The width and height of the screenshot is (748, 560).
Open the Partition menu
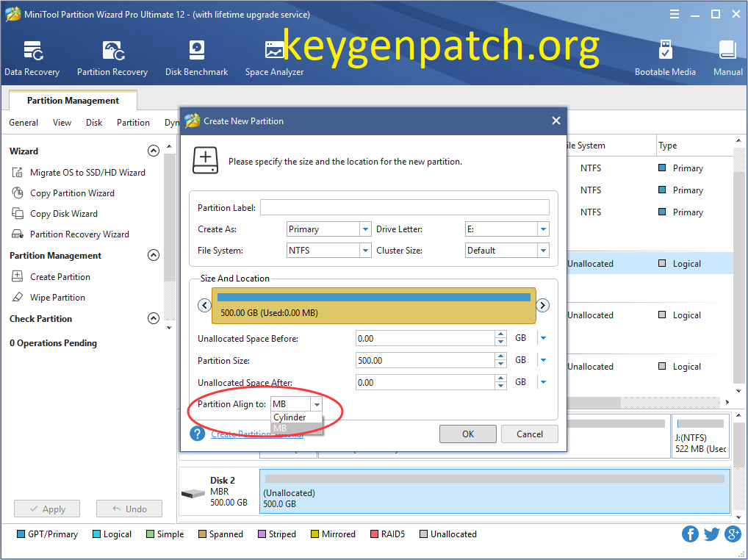133,123
